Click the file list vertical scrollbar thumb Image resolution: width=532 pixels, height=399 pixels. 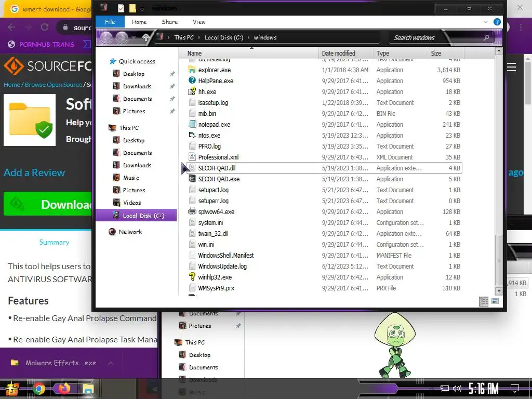pos(498,260)
